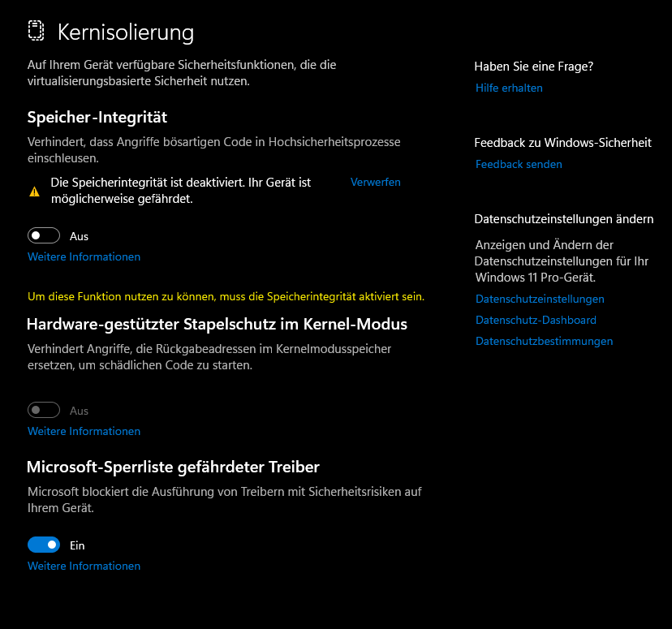
Task: Click the Microsoft-Sperrliste gefährdeter Treiber heading
Action: click(173, 467)
